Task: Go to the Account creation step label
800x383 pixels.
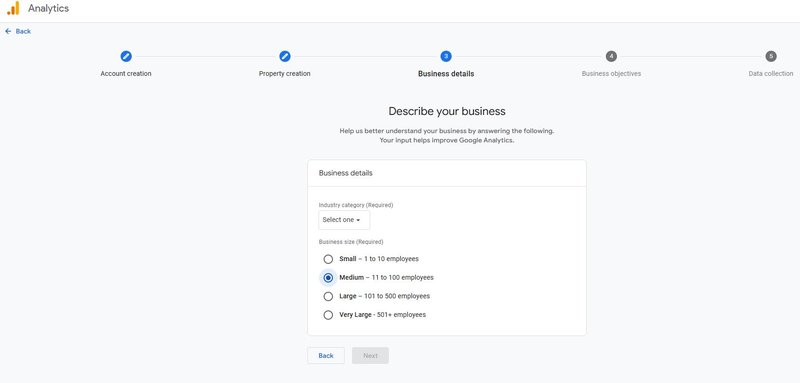Action: (126, 73)
